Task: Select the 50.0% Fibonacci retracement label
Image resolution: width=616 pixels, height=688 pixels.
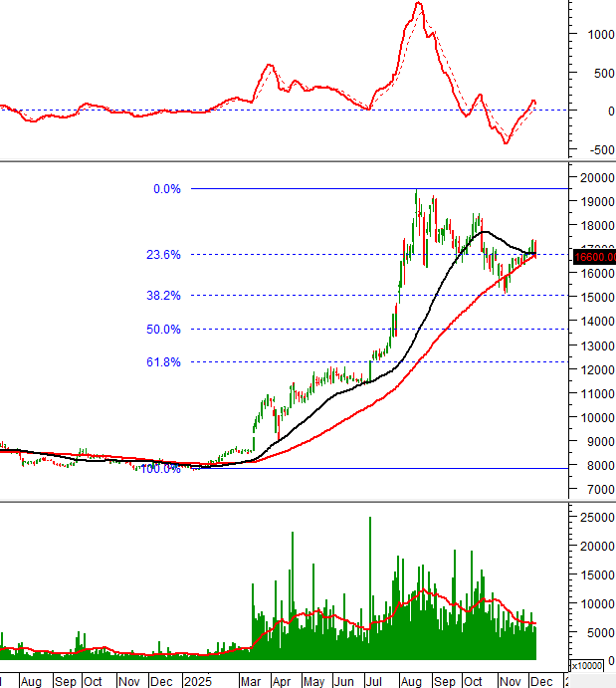Action: (163, 330)
